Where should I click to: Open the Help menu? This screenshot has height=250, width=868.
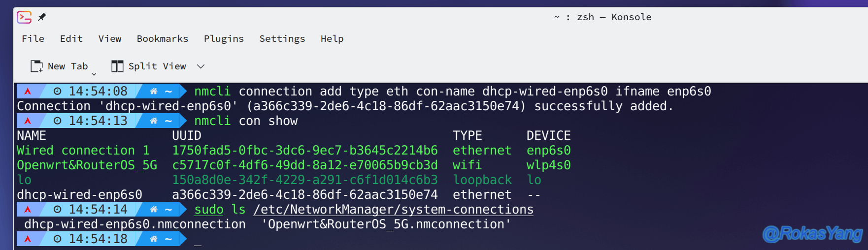(x=332, y=38)
